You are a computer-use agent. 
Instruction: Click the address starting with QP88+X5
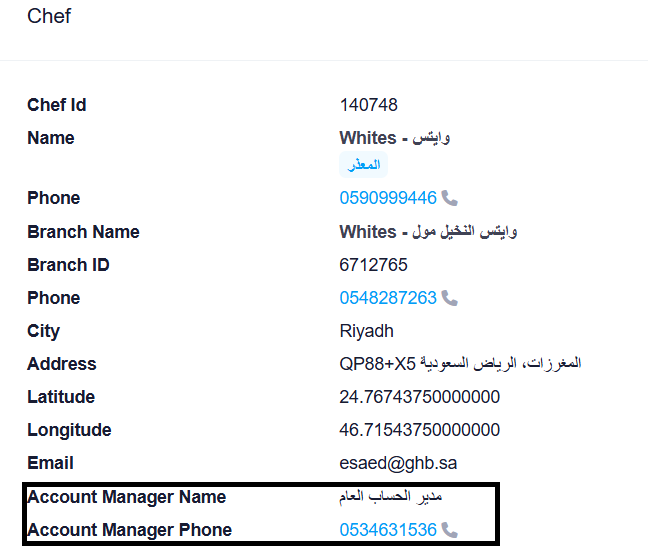click(460, 364)
